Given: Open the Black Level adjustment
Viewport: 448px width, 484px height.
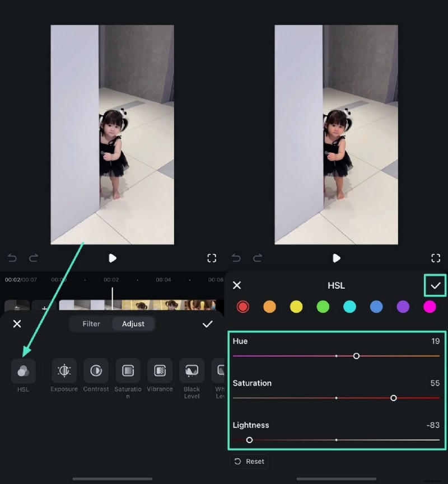Looking at the screenshot, I should pos(192,370).
